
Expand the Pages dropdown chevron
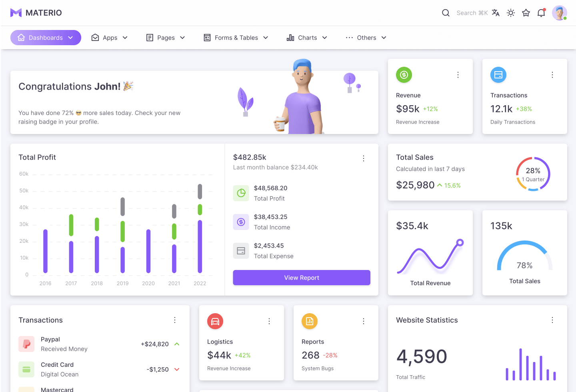[x=182, y=38]
